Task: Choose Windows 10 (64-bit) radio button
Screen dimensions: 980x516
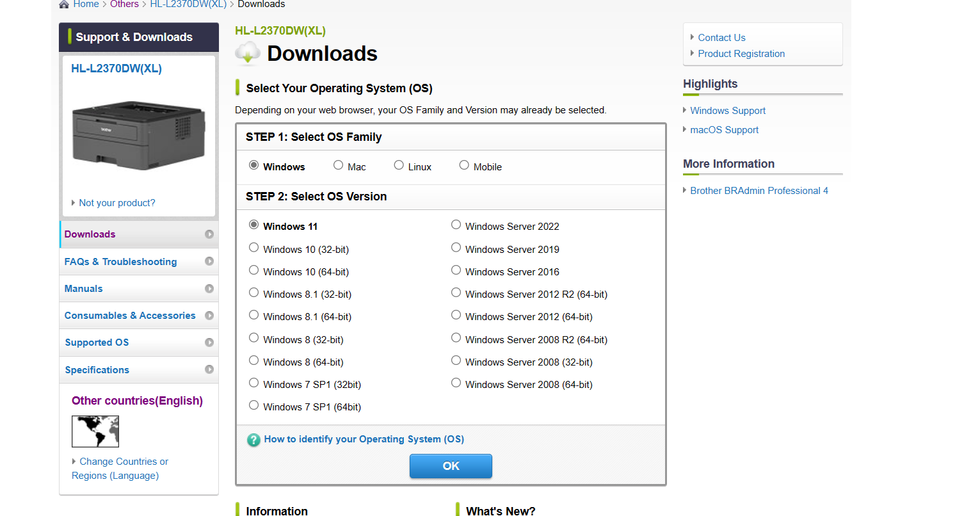Action: tap(253, 270)
